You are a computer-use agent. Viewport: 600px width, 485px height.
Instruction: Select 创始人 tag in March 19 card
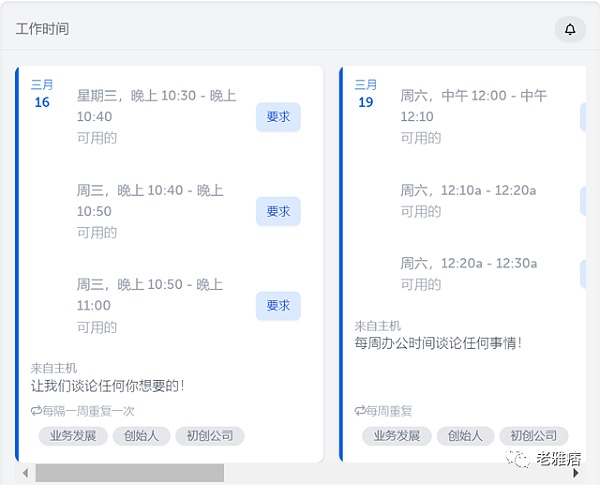tap(464, 436)
